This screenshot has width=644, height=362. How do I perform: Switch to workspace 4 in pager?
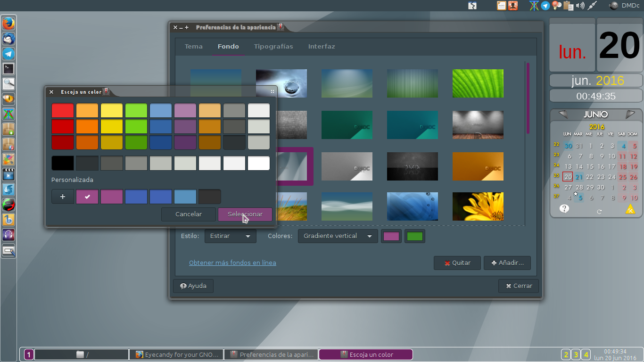click(x=586, y=354)
